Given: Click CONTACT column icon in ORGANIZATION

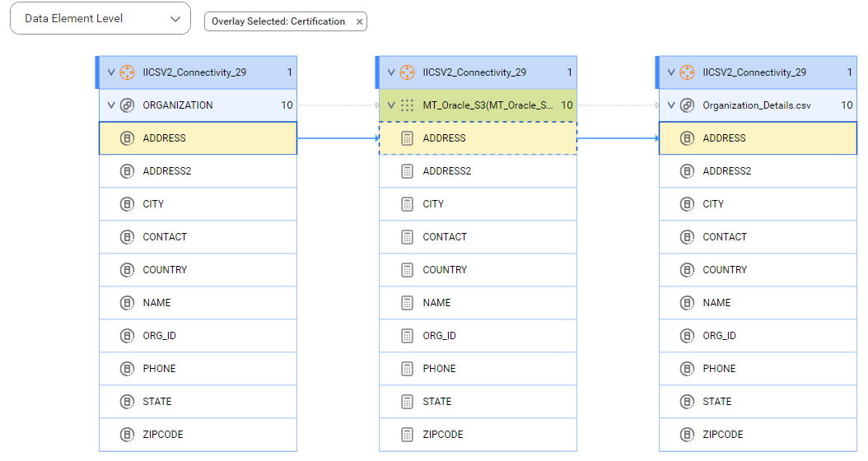Looking at the screenshot, I should point(128,237).
